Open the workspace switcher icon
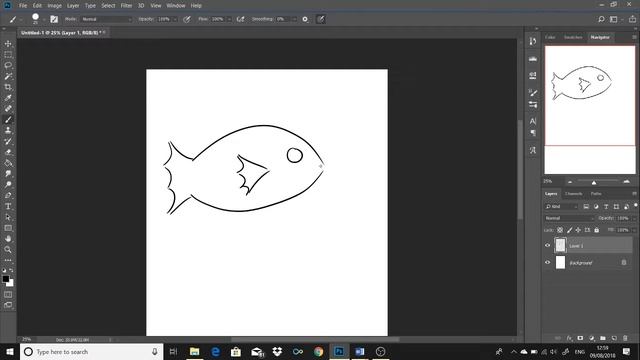Image resolution: width=640 pixels, height=360 pixels. pyautogui.click(x=613, y=19)
